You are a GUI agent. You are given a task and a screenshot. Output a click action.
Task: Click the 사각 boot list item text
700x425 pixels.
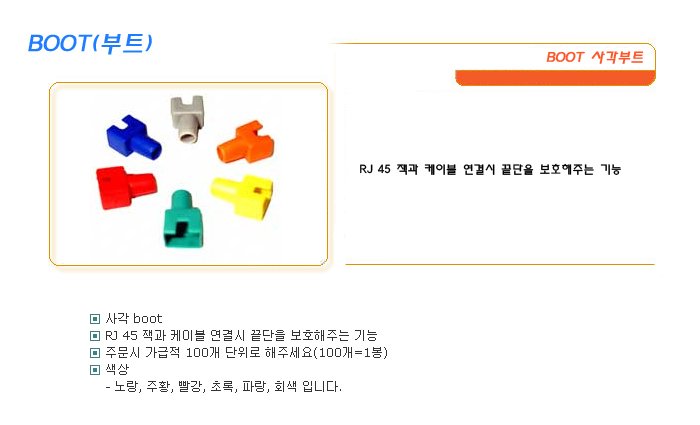coord(133,319)
